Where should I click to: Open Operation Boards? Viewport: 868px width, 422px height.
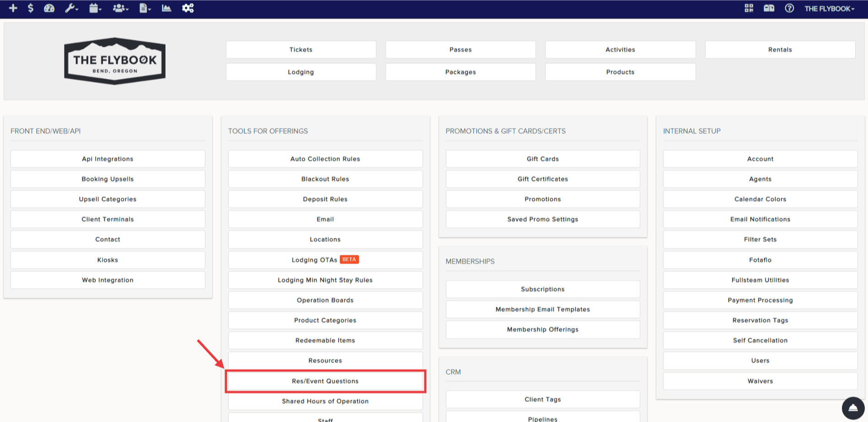325,300
